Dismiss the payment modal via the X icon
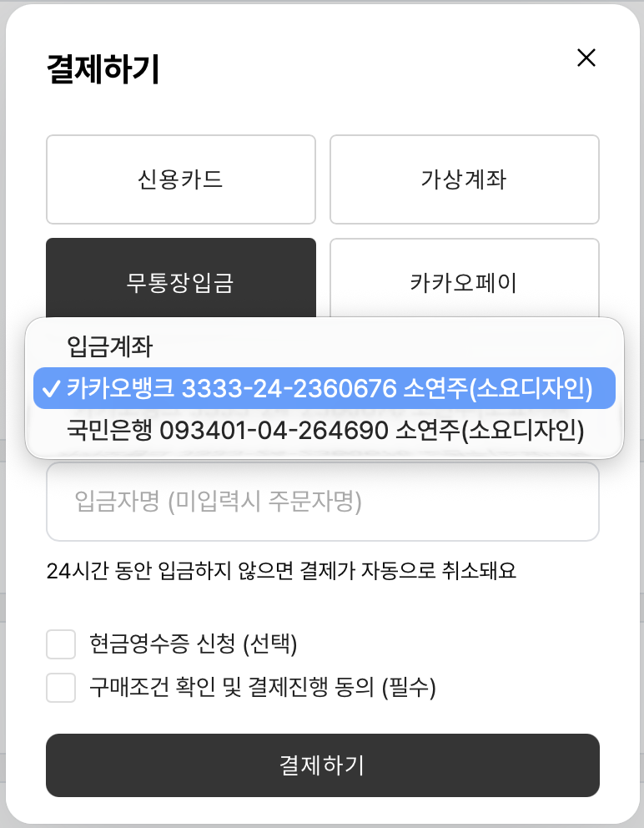 click(586, 58)
